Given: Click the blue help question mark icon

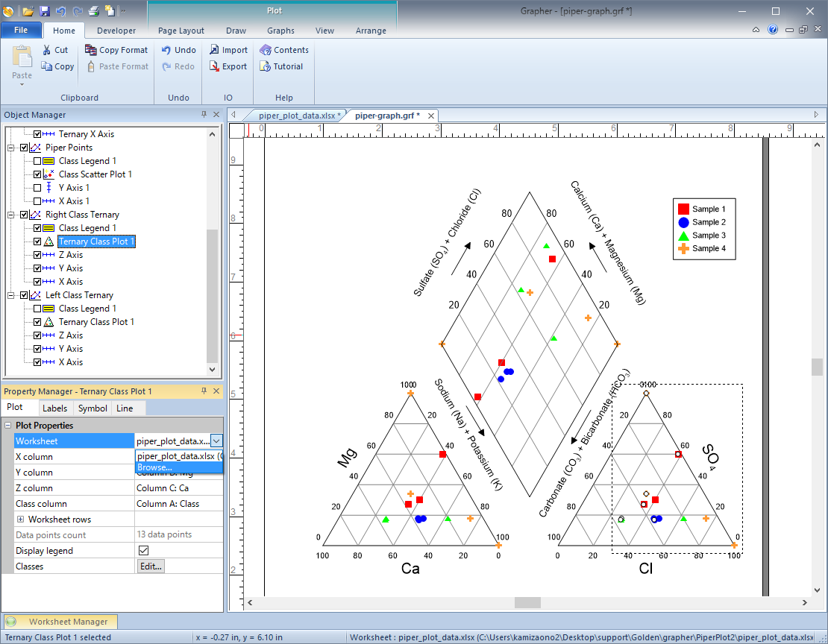Looking at the screenshot, I should (x=773, y=30).
